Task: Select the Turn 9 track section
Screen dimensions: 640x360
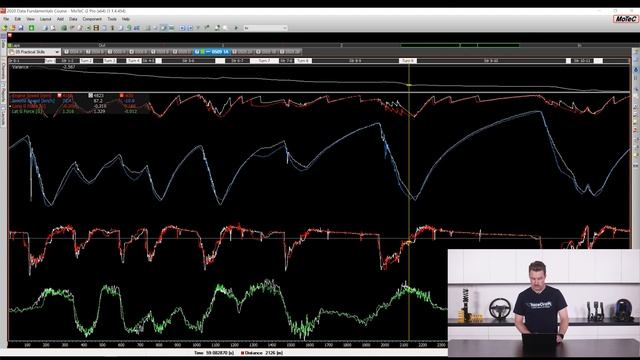Action: click(x=408, y=61)
